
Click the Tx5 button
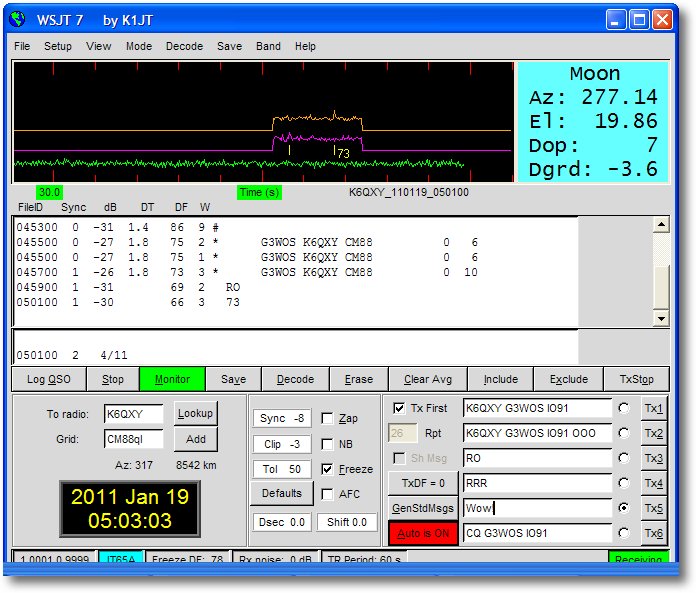[653, 508]
